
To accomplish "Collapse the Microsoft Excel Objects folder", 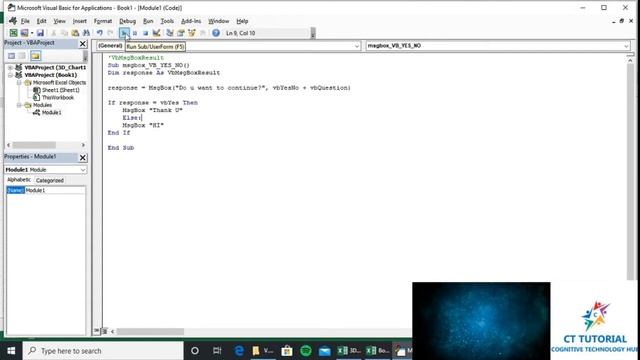I will coord(19,82).
